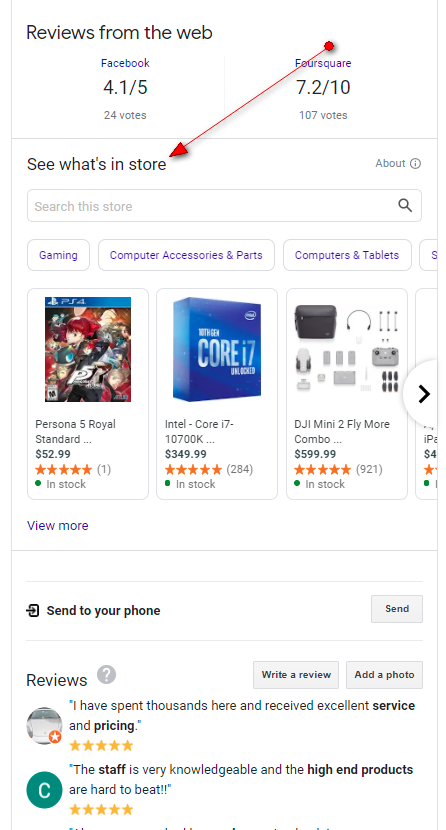Open the green C reviewer avatar
The height and width of the screenshot is (830, 446).
pyautogui.click(x=44, y=790)
